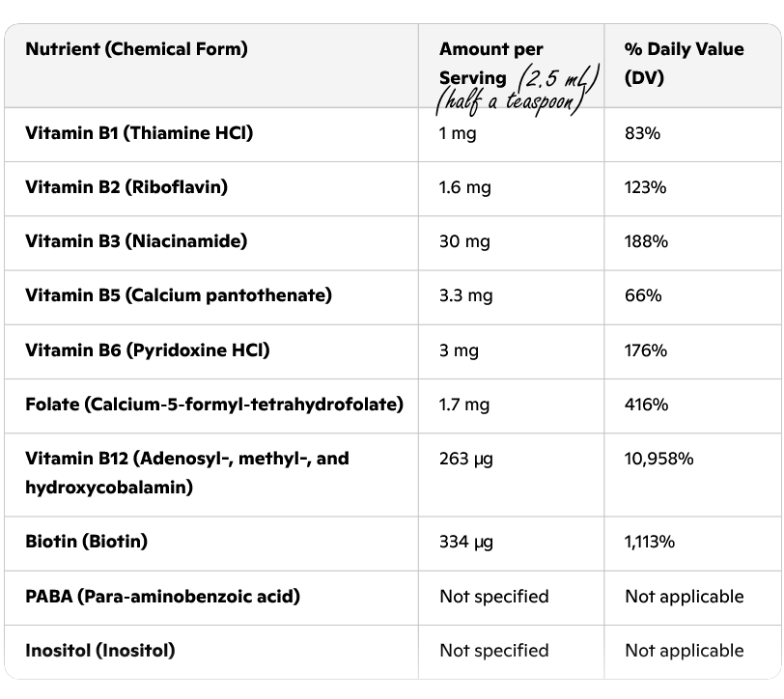This screenshot has width=784, height=699.
Task: Click the handwritten "half a teaspoon" note
Action: [512, 99]
